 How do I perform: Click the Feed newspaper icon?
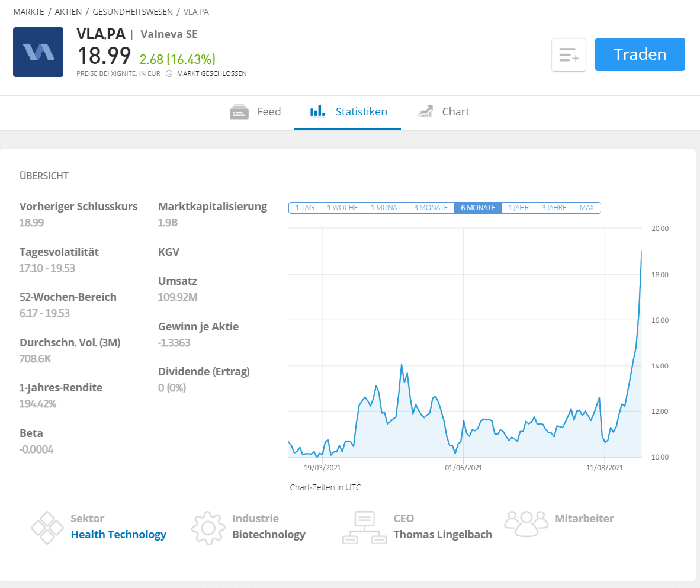[239, 111]
